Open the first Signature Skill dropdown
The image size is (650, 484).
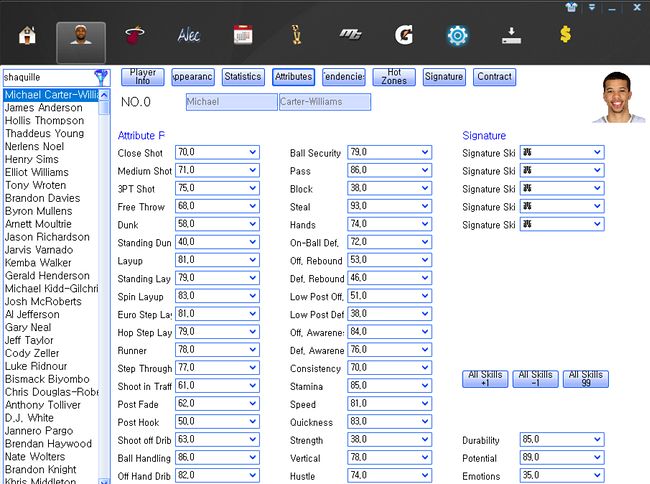tap(597, 153)
